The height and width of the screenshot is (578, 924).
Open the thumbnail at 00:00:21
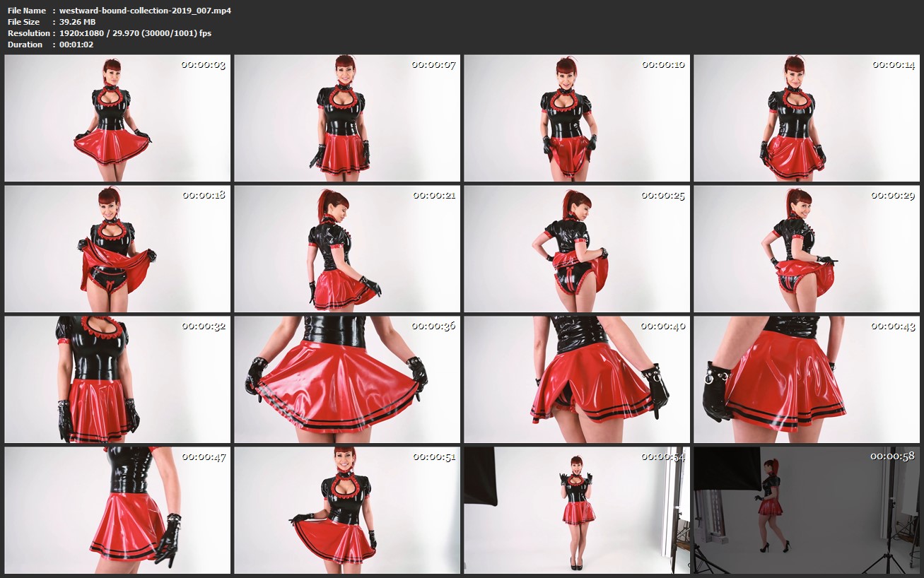pos(347,249)
